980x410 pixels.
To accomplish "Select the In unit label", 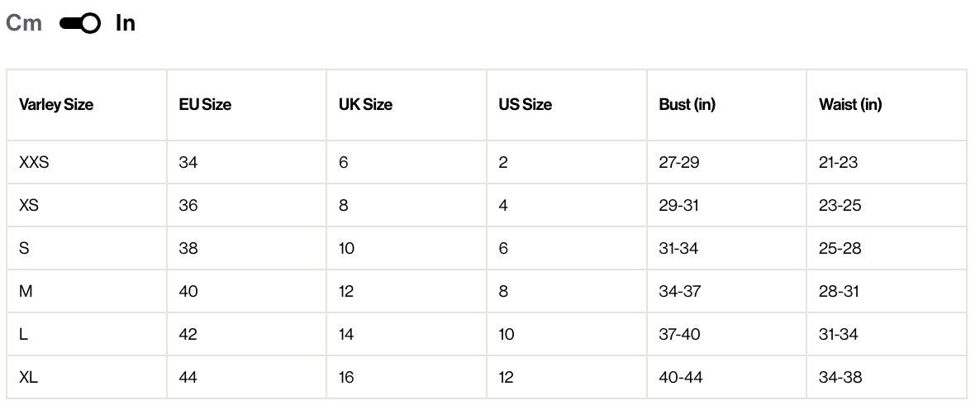I will click(126, 24).
